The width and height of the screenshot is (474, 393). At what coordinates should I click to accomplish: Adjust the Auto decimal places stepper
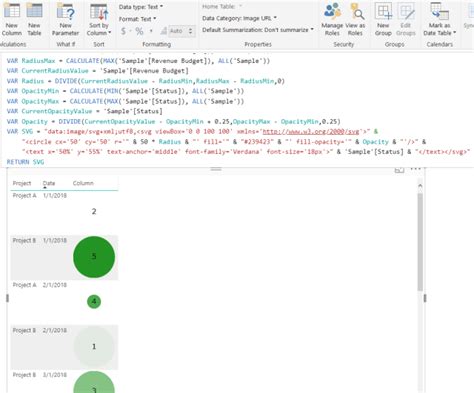(x=190, y=31)
